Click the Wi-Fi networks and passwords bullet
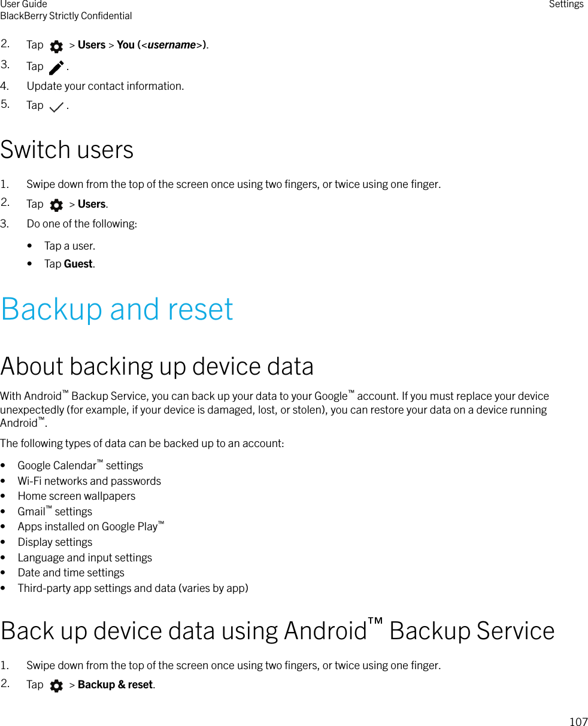 [89, 481]
